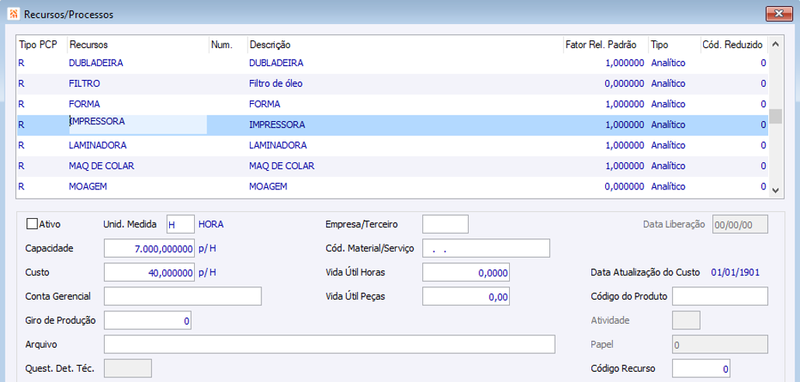The width and height of the screenshot is (800, 382).
Task: Click the Custo field
Action: click(149, 272)
